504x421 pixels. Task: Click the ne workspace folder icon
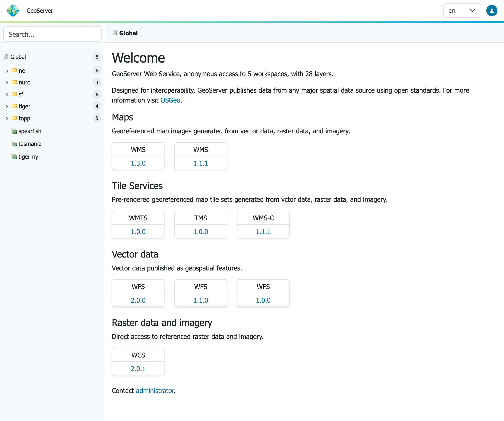coord(14,70)
